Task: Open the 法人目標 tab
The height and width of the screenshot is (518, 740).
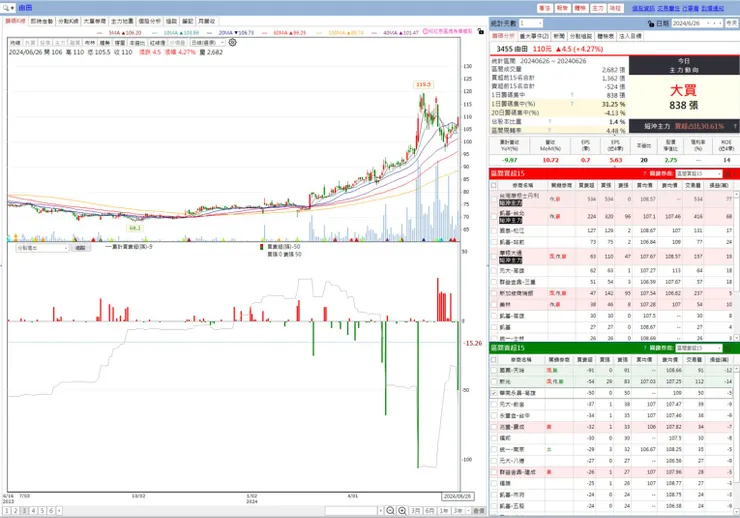Action: click(631, 36)
